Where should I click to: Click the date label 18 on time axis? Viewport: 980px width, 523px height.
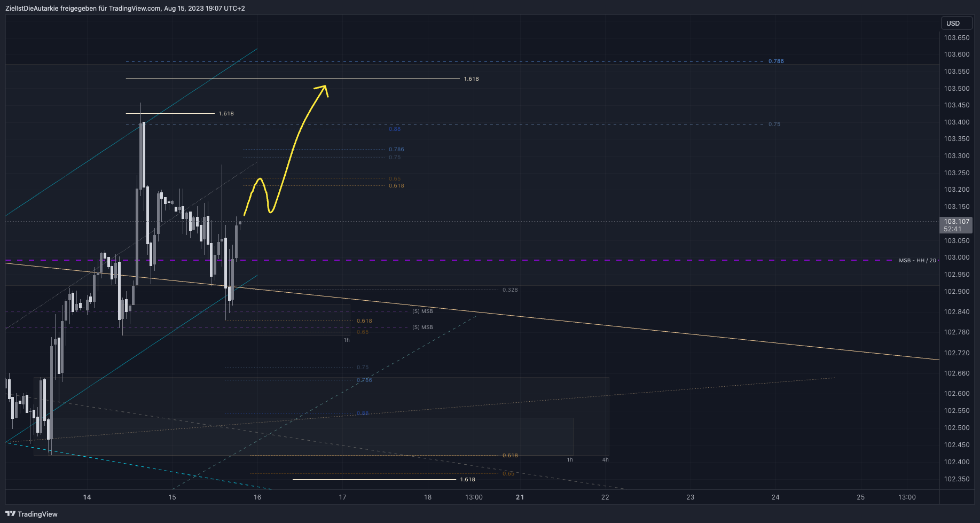428,497
